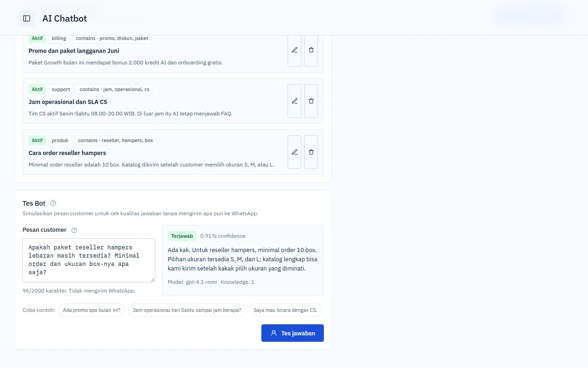Click the Aktif badge on Jam operasional entry
The width and height of the screenshot is (588, 368).
37,89
